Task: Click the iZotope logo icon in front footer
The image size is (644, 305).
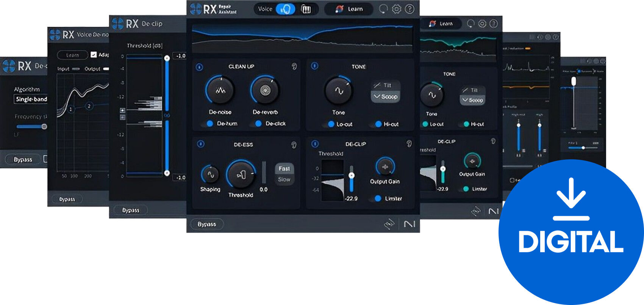Action: (x=389, y=224)
